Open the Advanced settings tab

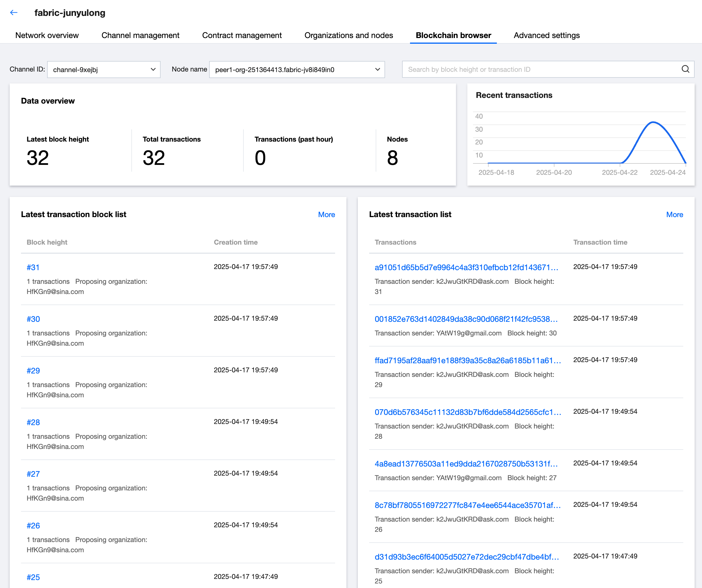click(547, 35)
